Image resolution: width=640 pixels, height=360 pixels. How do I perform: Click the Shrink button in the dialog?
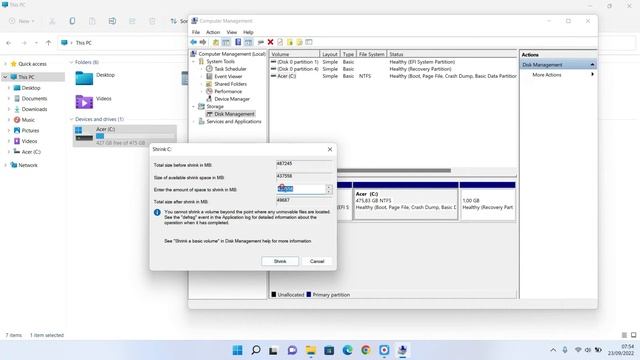pyautogui.click(x=280, y=261)
